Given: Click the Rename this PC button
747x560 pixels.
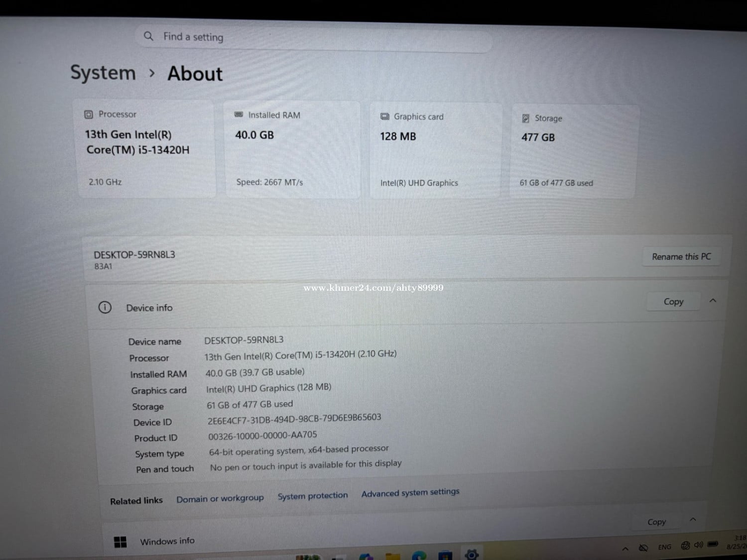Looking at the screenshot, I should [x=681, y=256].
